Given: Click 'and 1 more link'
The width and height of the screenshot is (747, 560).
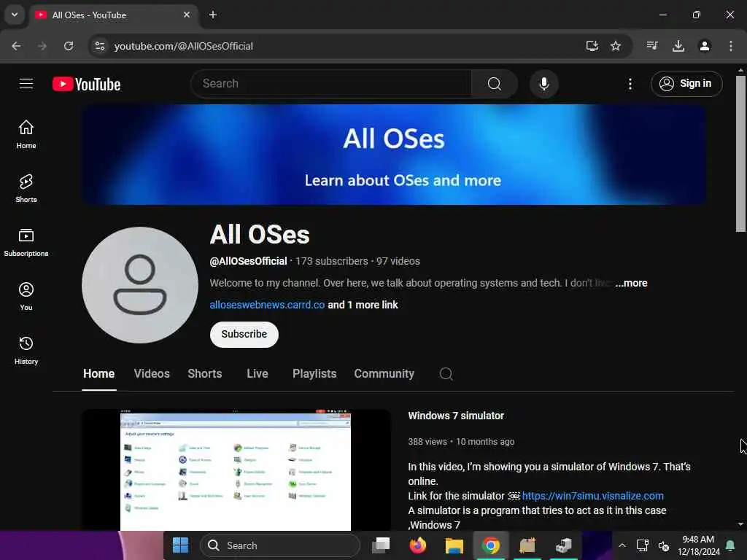Looking at the screenshot, I should (363, 305).
